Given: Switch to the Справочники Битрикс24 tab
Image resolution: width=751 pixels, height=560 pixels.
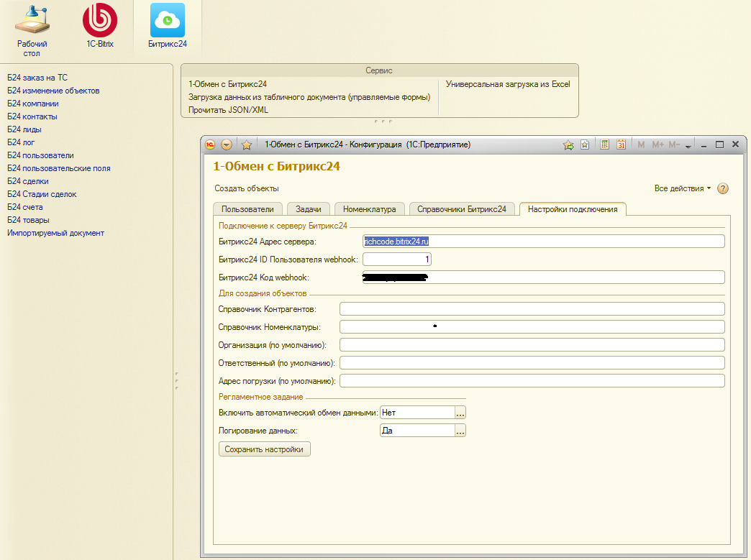Looking at the screenshot, I should click(x=463, y=209).
